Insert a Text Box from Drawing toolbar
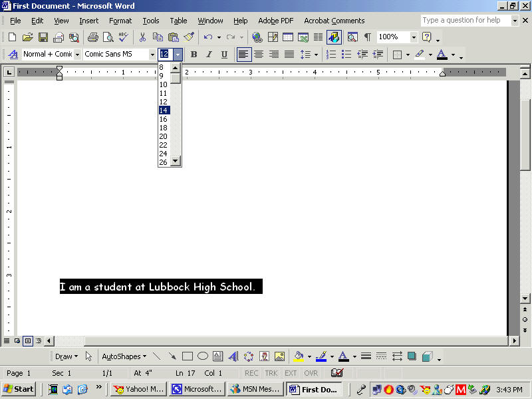The image size is (532, 399). point(218,356)
